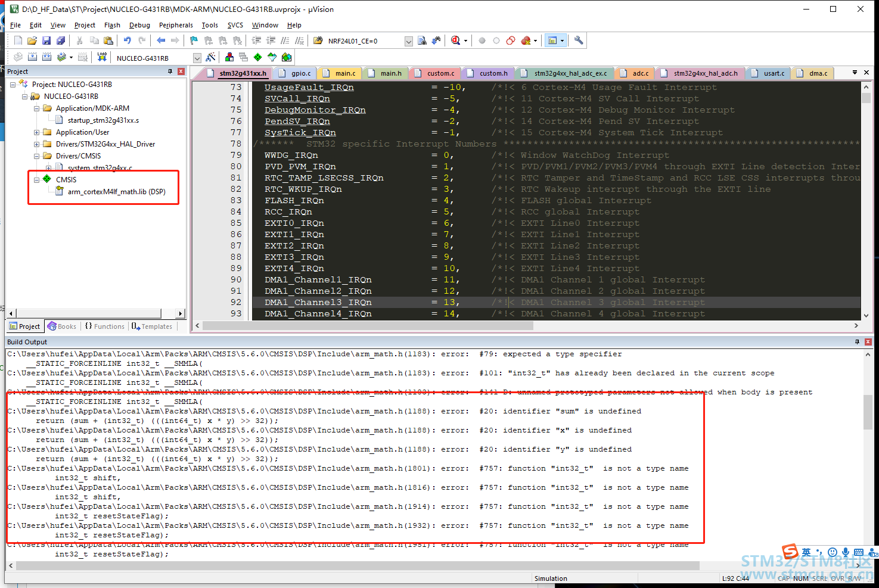
Task: Click the editor vertical scrollbar down arrow
Action: click(866, 316)
